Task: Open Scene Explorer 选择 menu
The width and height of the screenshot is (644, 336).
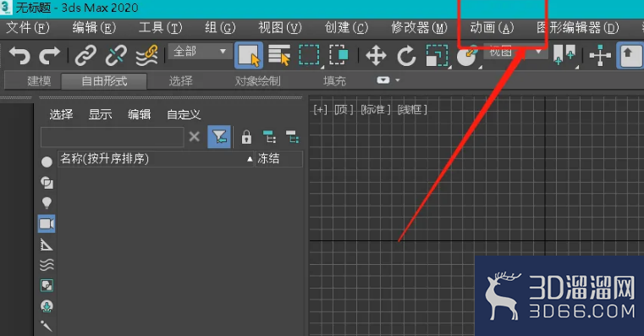Action: click(61, 114)
